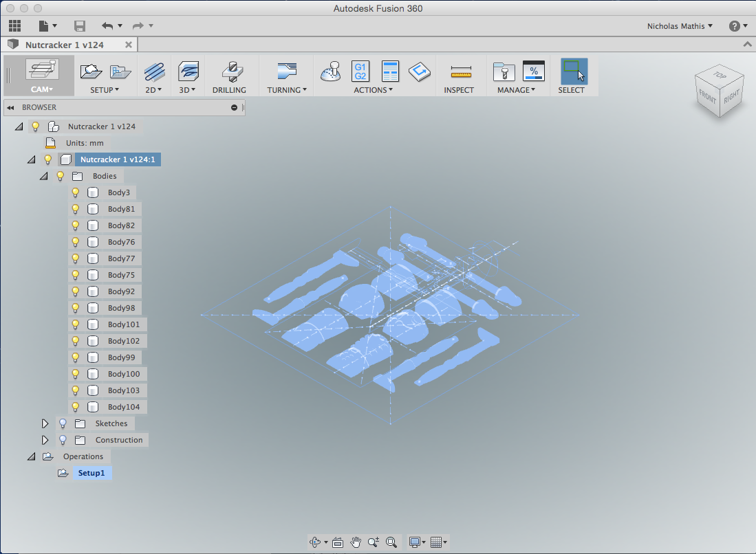Open the SETUP dropdown menu
756x554 pixels.
[x=104, y=90]
